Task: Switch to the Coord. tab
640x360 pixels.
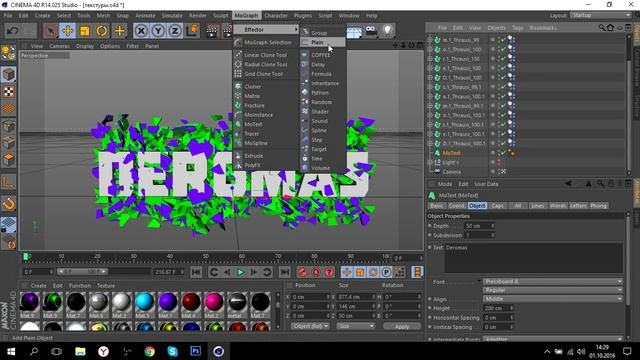Action: coord(457,206)
